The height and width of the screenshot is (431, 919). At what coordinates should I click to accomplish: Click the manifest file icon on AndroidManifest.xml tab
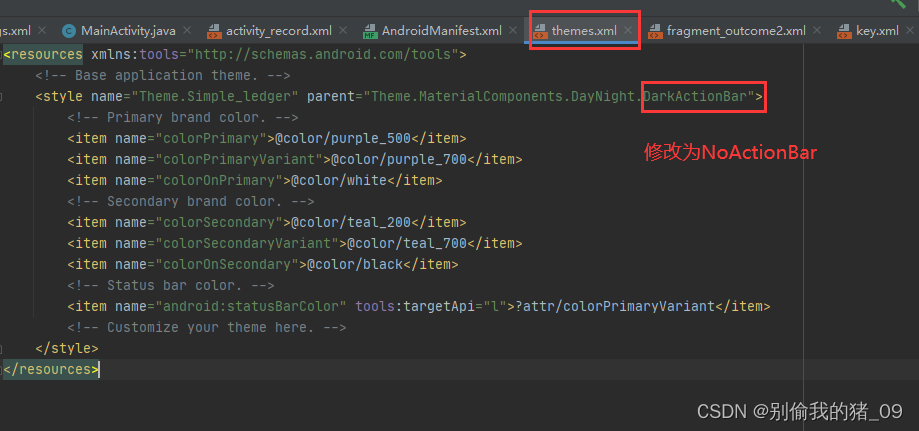click(370, 31)
